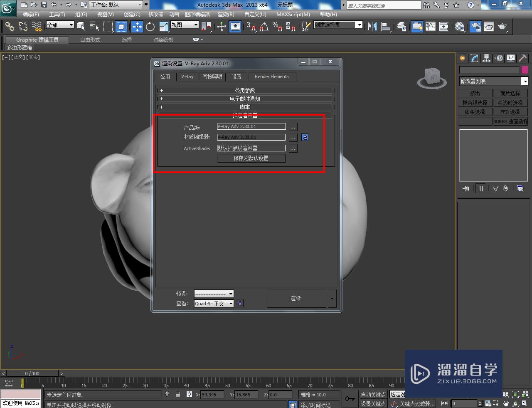
Task: Click the FFD 选择 modifier button
Action: point(510,112)
